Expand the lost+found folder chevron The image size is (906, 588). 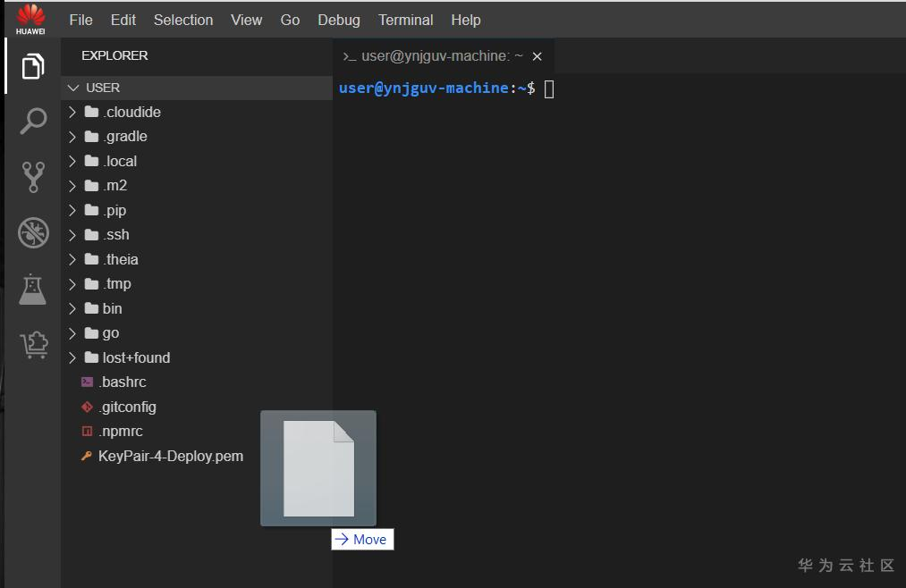(x=72, y=357)
